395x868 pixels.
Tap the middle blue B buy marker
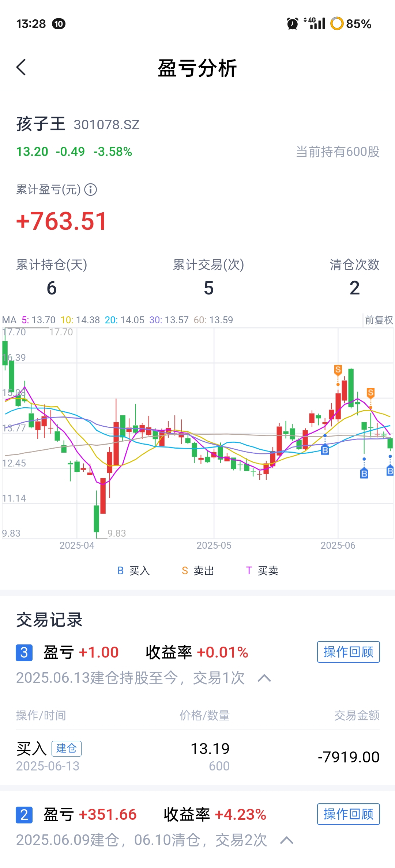coord(364,474)
